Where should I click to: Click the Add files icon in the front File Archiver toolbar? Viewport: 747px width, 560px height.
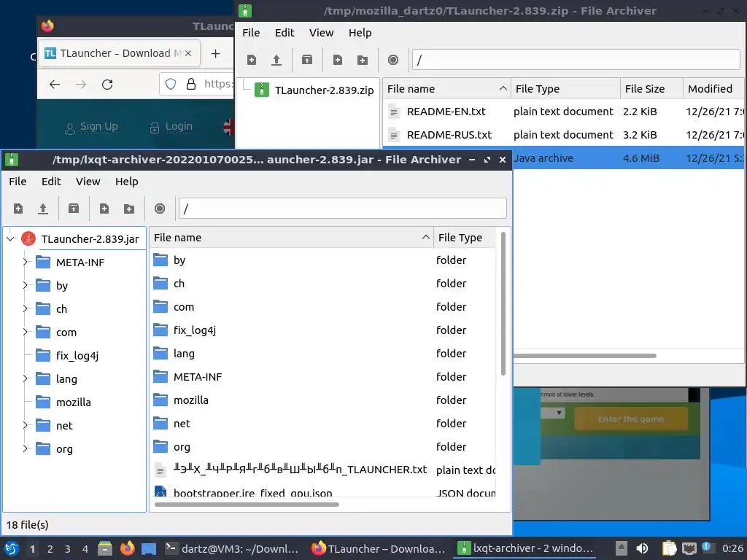[104, 209]
